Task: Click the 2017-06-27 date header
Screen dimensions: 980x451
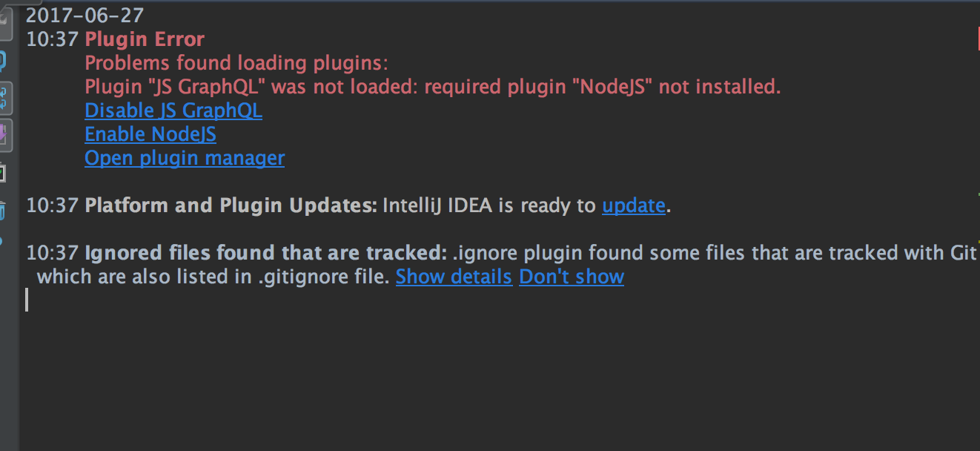Action: 84,14
